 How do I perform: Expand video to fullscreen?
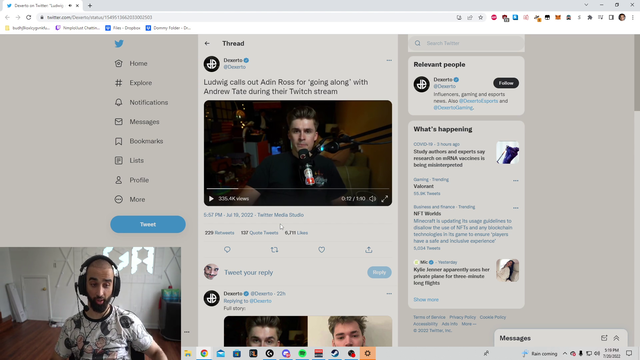384,199
